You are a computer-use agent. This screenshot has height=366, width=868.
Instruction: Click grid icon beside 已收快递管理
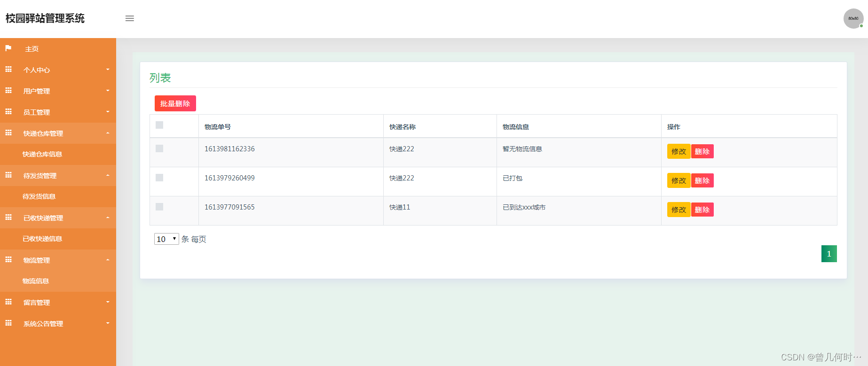8,218
